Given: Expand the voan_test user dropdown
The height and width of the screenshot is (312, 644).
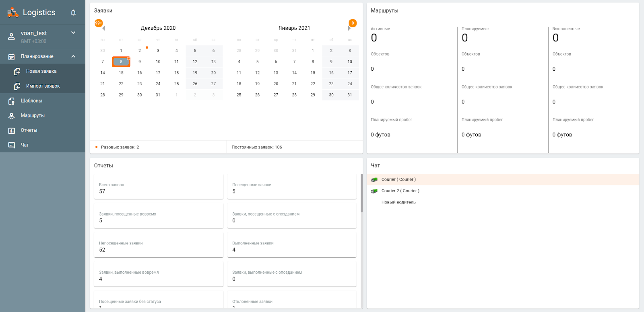Looking at the screenshot, I should [73, 33].
